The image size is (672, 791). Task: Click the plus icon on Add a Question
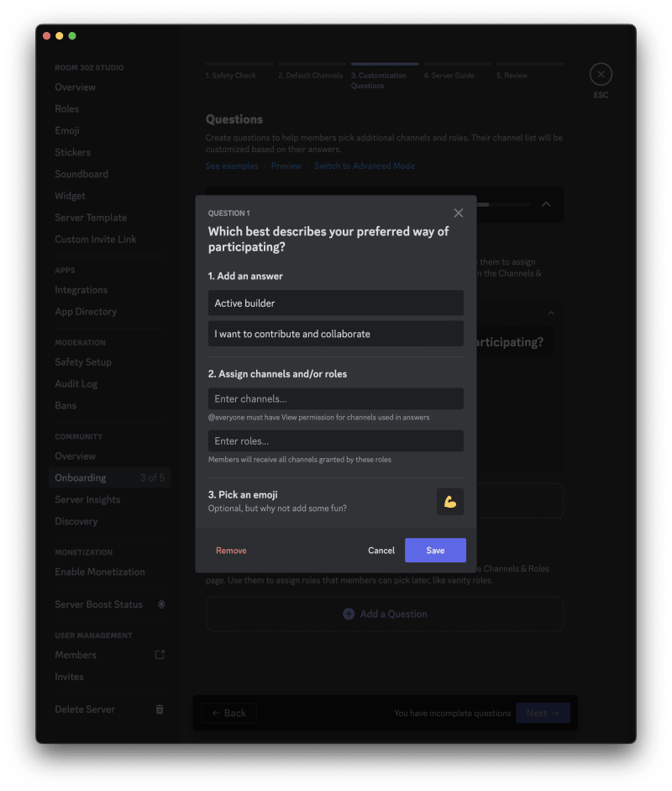349,614
